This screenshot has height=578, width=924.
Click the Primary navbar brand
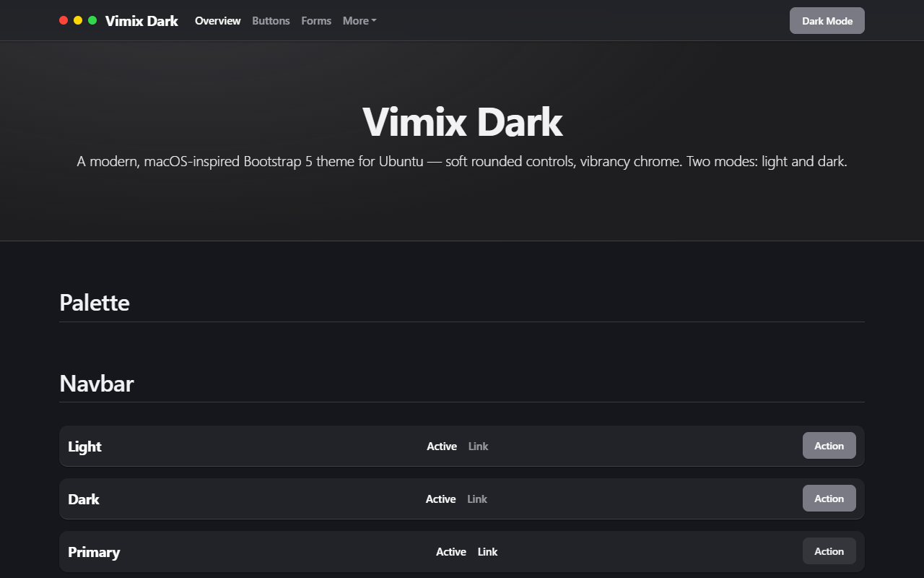[x=94, y=552]
